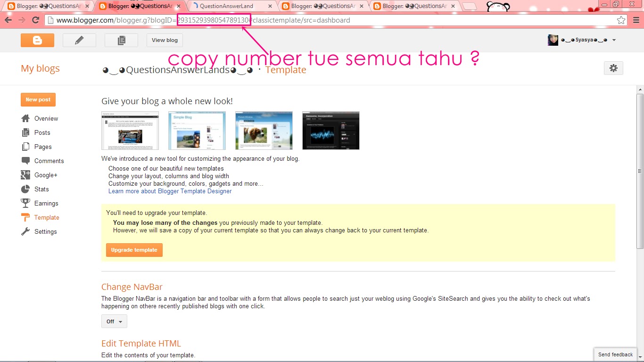Click the orange Blogger logo button
This screenshot has width=644, height=362.
click(x=37, y=40)
